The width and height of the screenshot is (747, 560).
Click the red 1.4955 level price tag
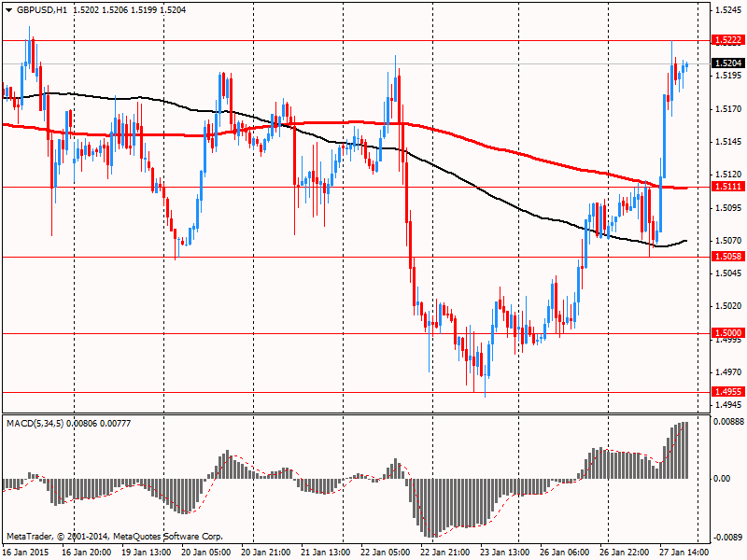[x=727, y=391]
